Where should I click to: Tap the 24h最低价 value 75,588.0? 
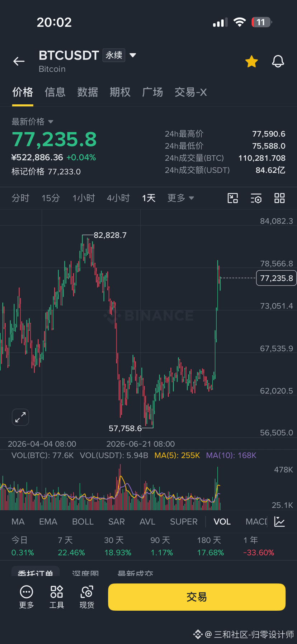point(269,146)
